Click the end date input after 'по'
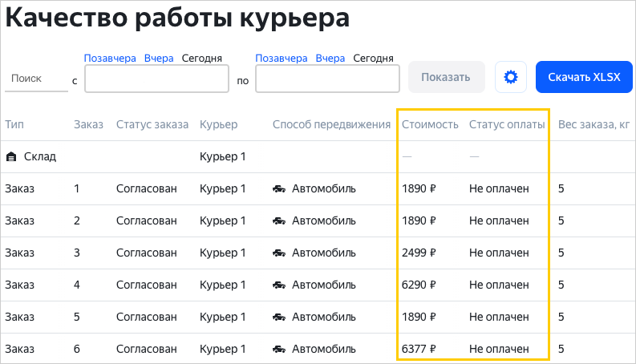636x364 pixels. tap(327, 79)
